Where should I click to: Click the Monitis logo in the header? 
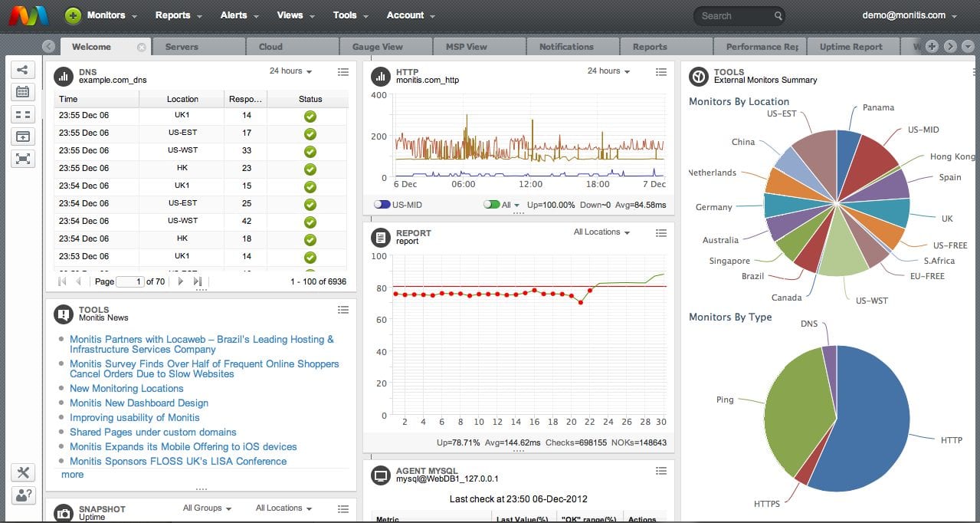point(28,15)
